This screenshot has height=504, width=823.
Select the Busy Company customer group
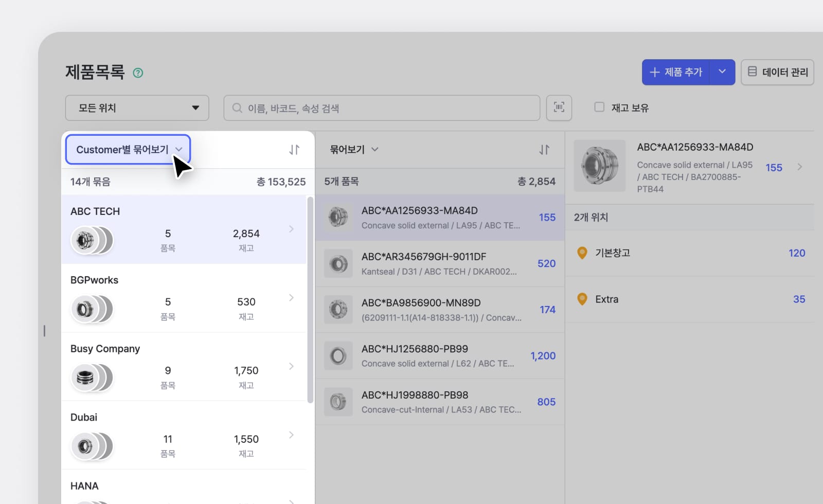184,367
